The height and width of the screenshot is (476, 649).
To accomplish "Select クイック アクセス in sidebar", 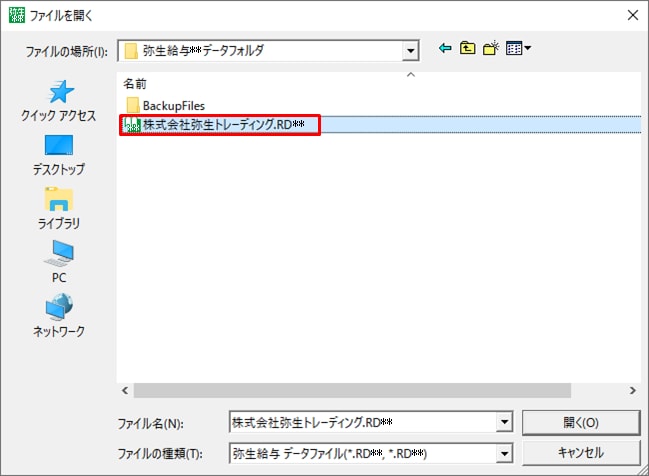I will click(x=59, y=101).
